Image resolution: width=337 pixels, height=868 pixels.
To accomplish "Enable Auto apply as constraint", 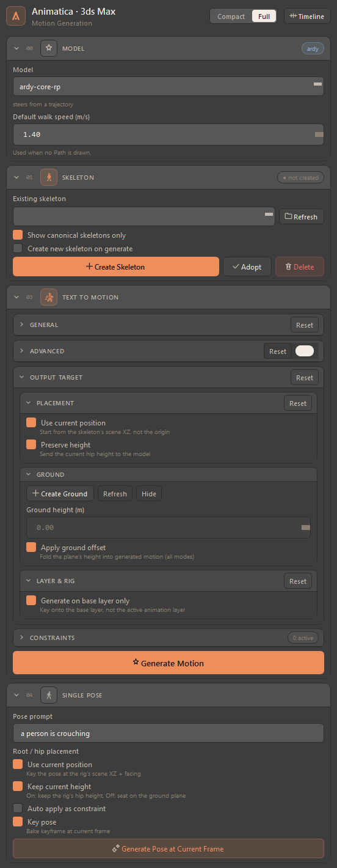I will click(18, 809).
